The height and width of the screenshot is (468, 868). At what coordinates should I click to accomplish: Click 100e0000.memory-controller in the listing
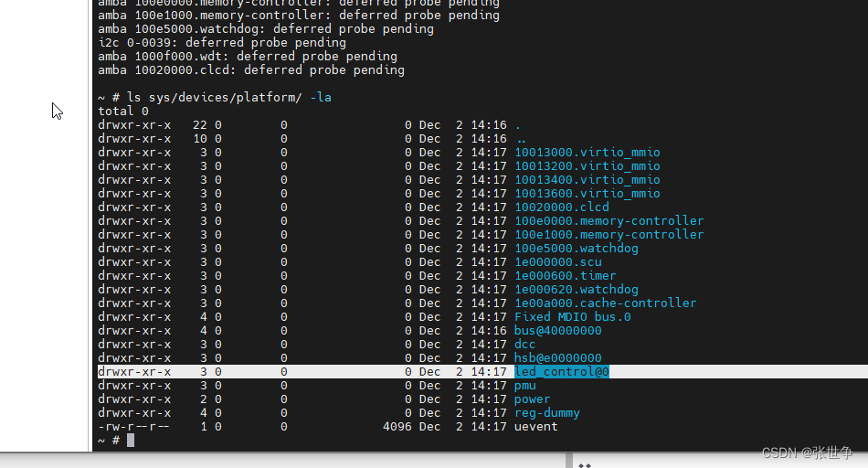(x=609, y=221)
